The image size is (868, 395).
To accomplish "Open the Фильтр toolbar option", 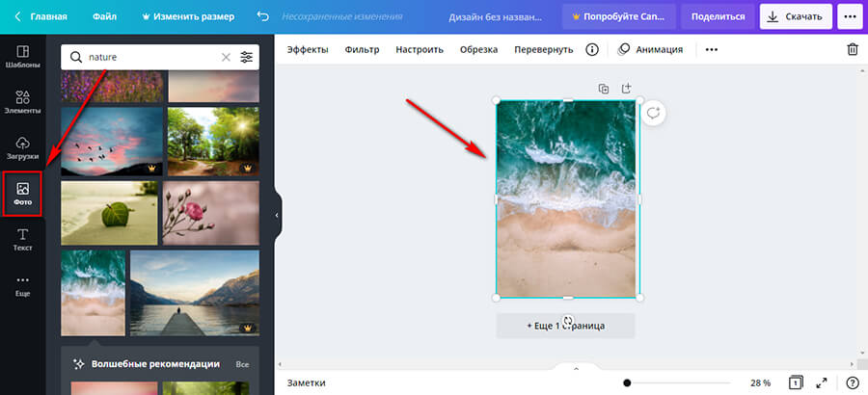I will click(x=362, y=49).
